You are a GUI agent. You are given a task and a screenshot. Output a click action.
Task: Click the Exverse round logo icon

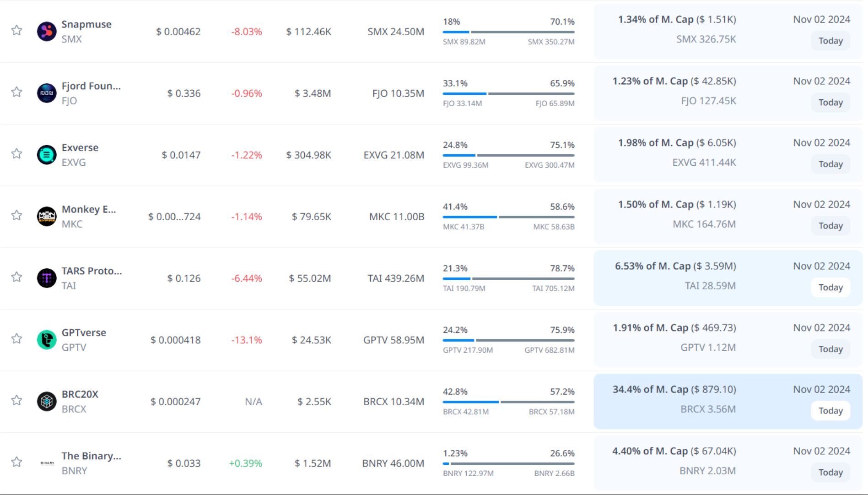[x=47, y=155]
